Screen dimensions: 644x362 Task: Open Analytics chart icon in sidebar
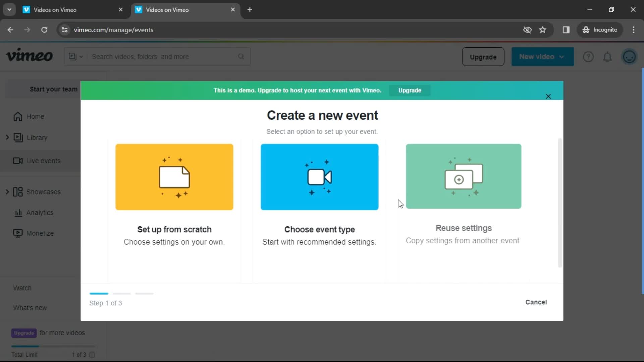click(18, 213)
